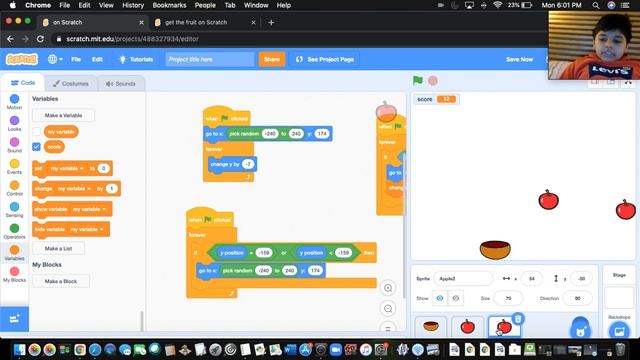Zoom in the code workspace
Image resolution: width=640 pixels, height=360 pixels.
tap(388, 288)
